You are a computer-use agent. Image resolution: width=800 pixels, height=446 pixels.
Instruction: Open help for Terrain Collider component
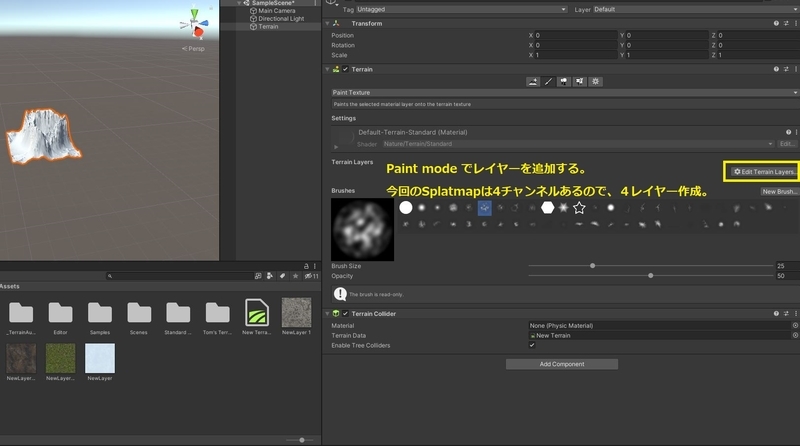(x=776, y=313)
